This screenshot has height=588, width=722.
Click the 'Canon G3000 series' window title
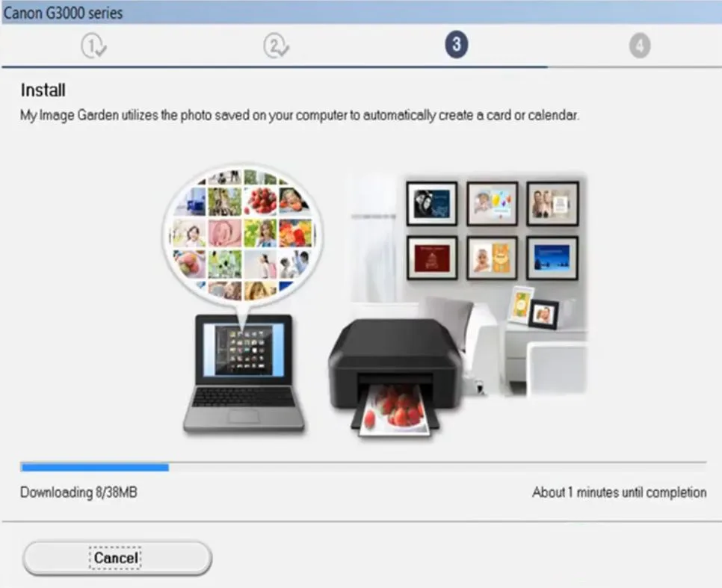point(63,13)
